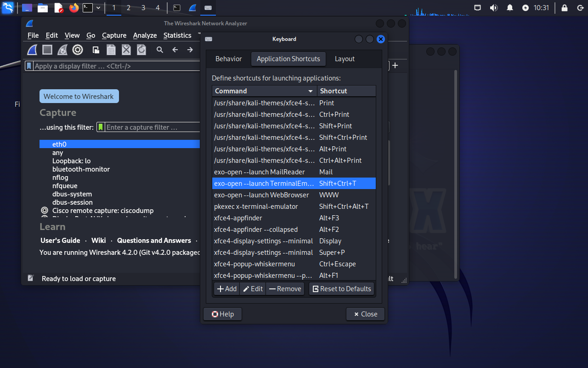Click Reset to Defaults
Image resolution: width=588 pixels, height=368 pixels.
[341, 289]
